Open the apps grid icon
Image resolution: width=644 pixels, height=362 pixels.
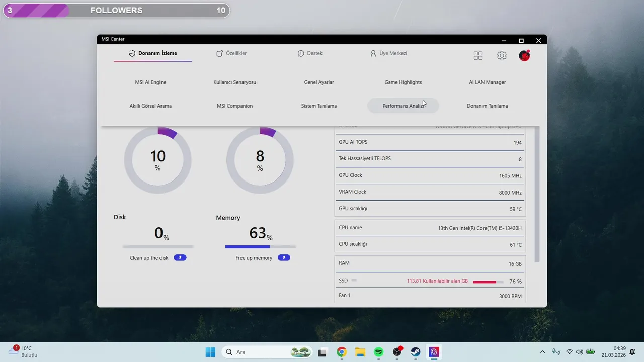click(x=478, y=56)
